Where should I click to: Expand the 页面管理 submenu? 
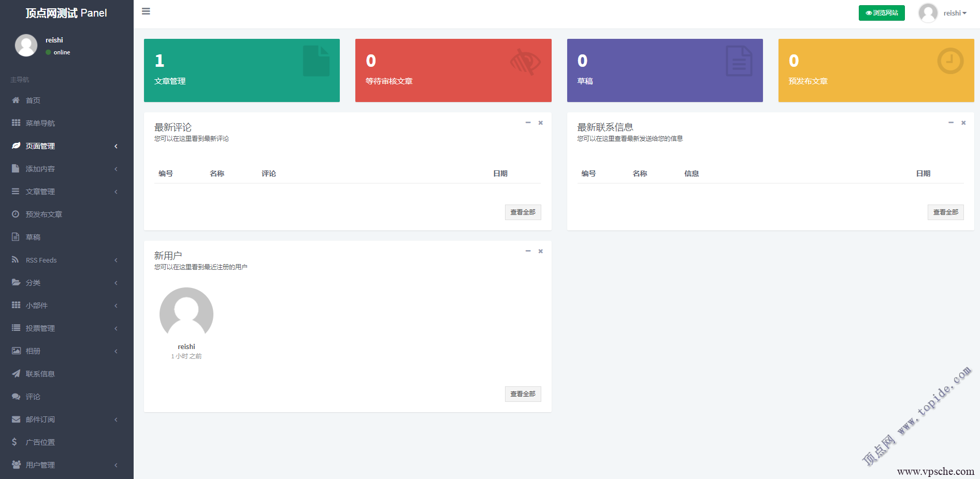point(66,146)
